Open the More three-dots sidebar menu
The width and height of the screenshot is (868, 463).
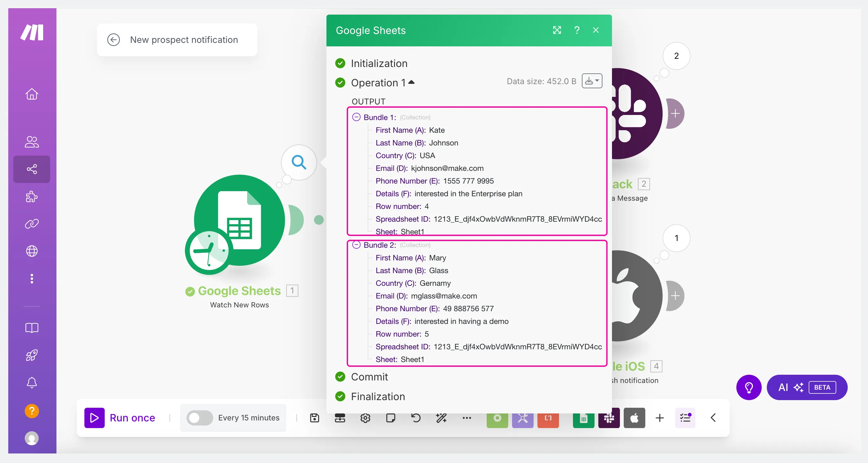pos(32,278)
